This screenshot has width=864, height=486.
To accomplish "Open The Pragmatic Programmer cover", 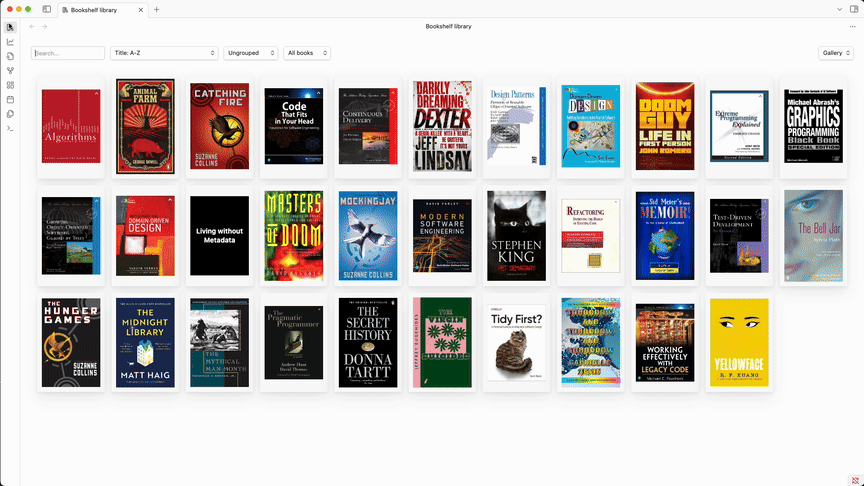I will (x=294, y=343).
